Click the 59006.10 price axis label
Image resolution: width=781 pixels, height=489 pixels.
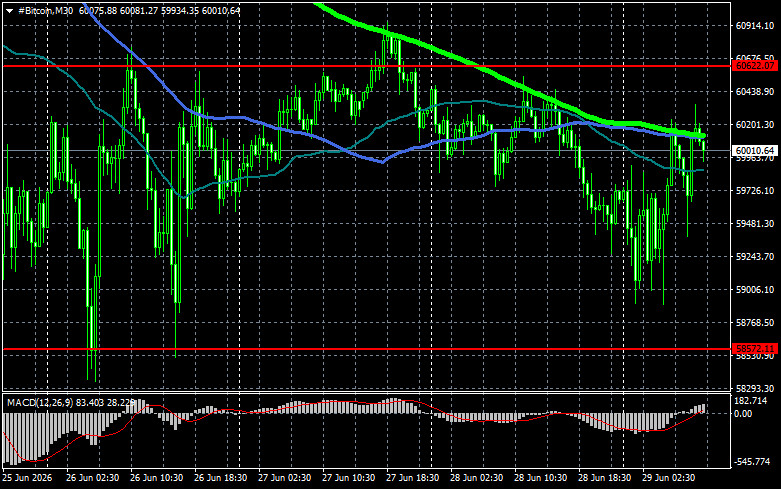pos(755,289)
